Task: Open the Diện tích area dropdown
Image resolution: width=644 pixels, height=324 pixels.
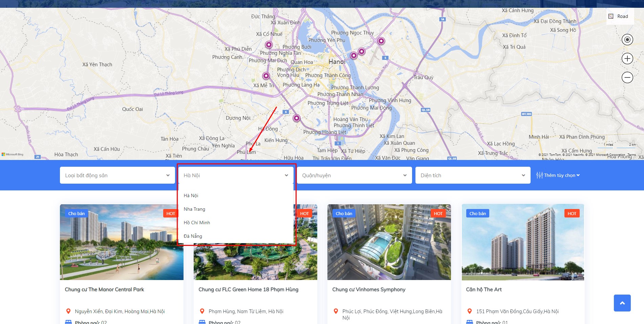Action: [473, 175]
